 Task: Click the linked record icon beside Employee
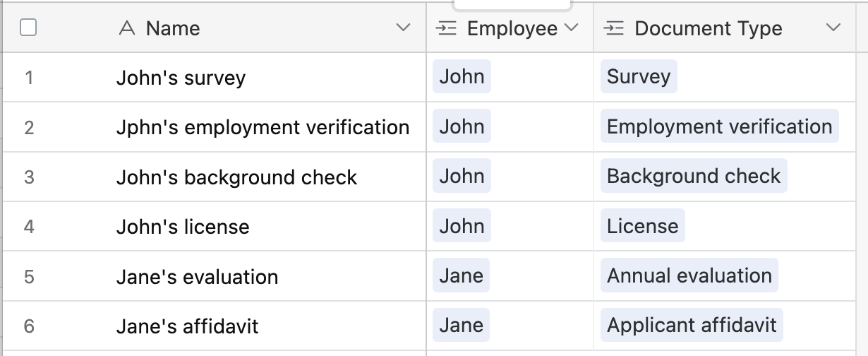tap(446, 28)
